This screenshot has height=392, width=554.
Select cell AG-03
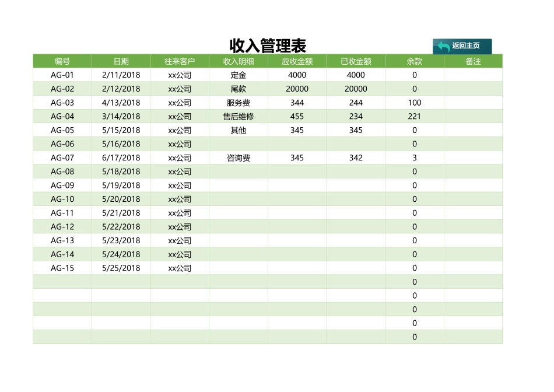point(62,103)
